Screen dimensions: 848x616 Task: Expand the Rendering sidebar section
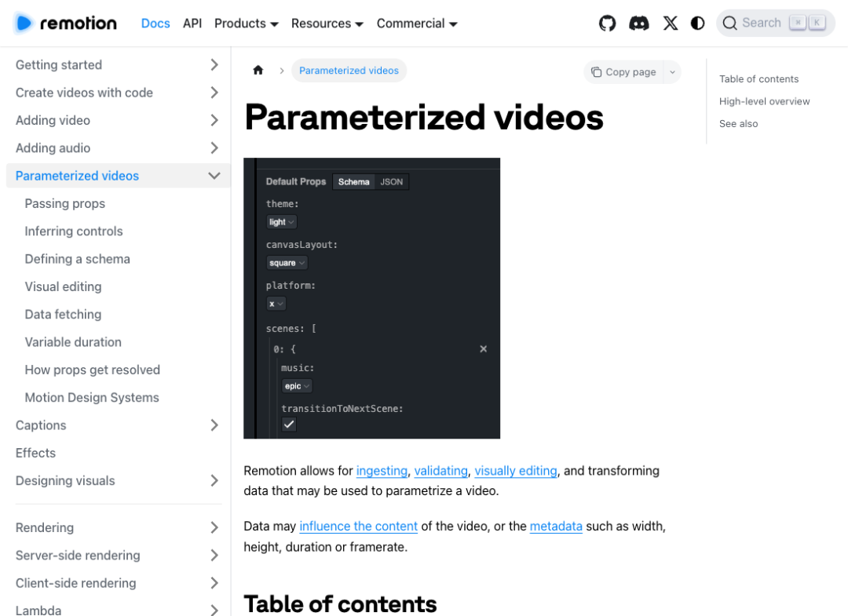pos(214,527)
